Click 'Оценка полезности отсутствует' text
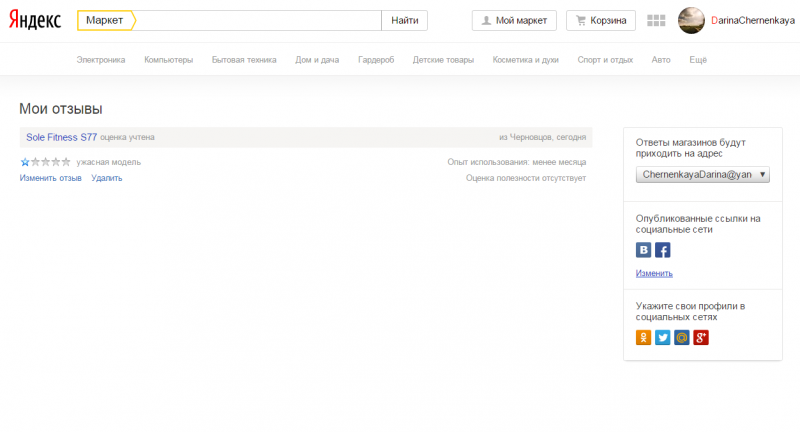 [526, 178]
